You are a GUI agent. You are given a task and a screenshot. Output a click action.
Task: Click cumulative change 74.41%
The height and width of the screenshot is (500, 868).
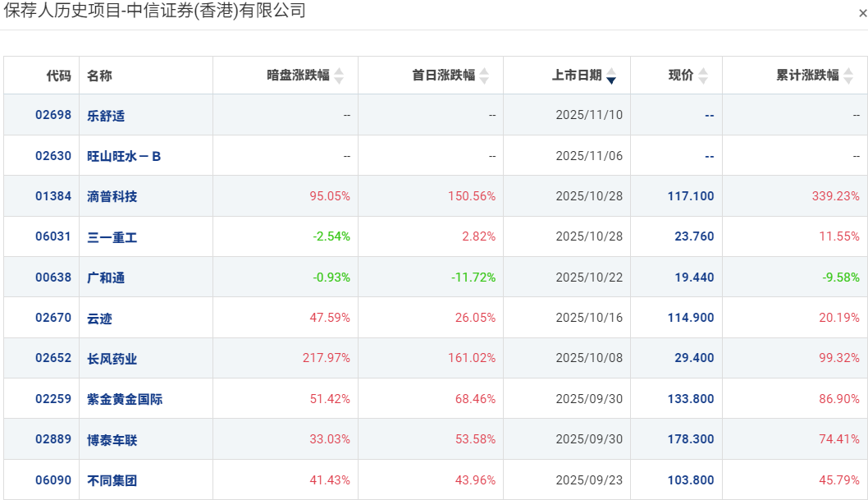point(839,439)
